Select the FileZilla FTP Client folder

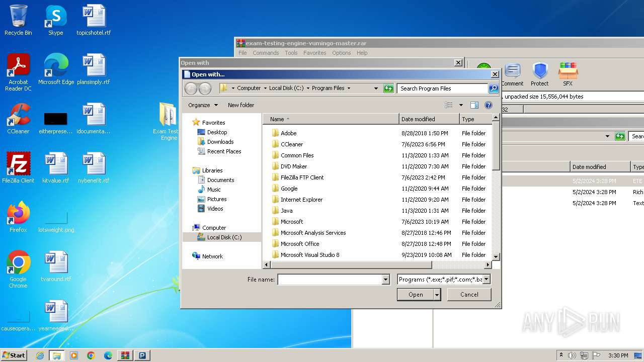(302, 177)
